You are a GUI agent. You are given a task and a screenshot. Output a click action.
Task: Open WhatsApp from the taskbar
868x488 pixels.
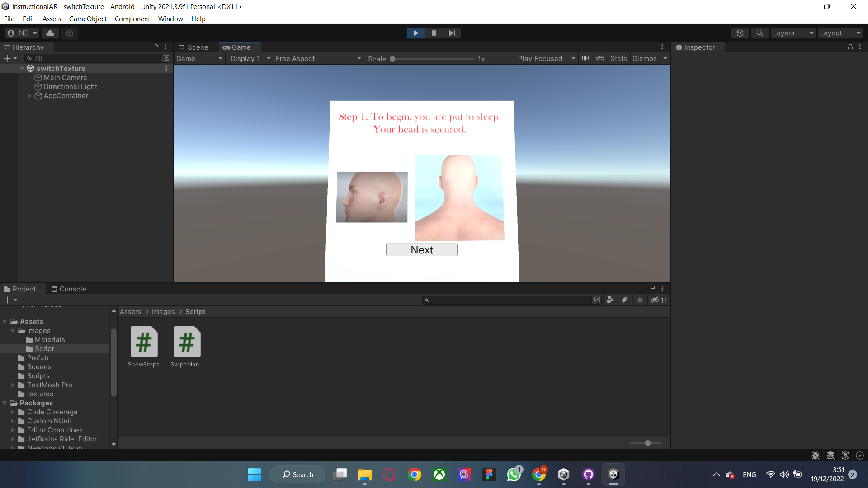(x=514, y=474)
